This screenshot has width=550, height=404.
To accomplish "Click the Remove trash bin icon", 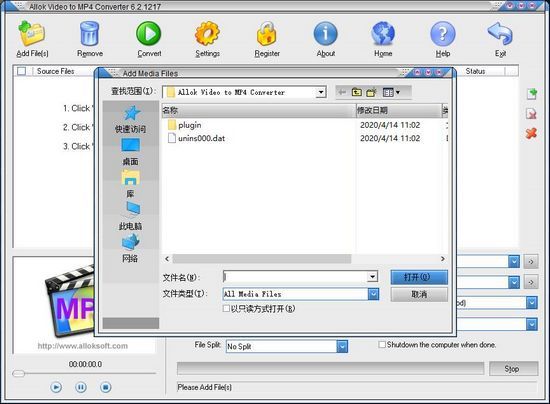I will [x=89, y=34].
